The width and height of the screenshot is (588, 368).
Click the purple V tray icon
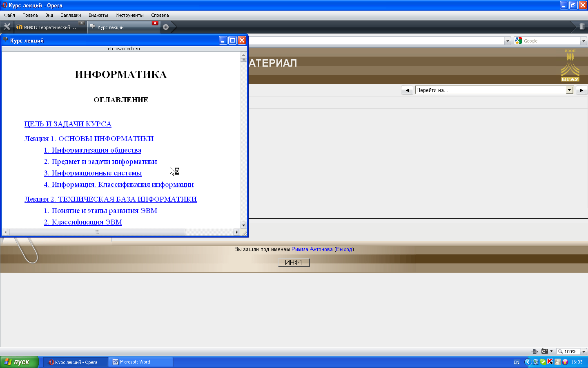[x=565, y=362]
